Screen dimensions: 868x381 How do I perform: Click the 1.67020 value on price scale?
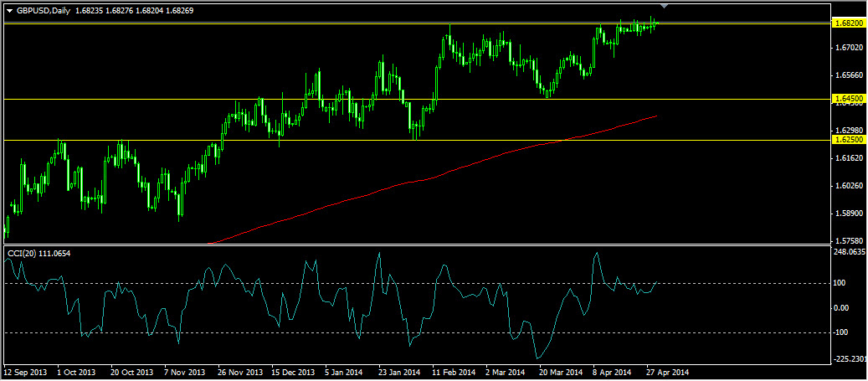(848, 49)
